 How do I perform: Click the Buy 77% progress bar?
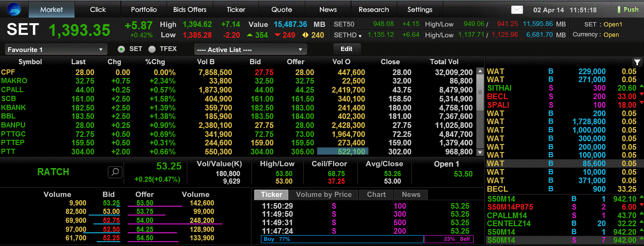342,239
